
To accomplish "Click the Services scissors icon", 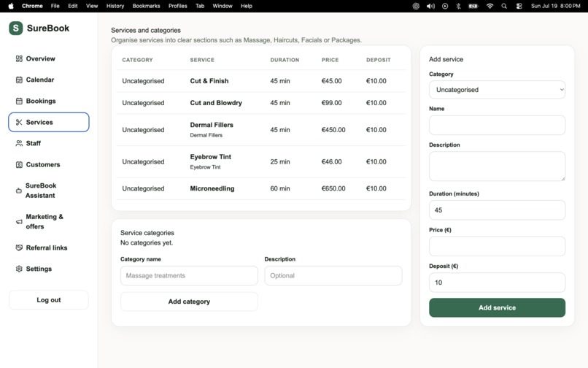I will click(19, 122).
